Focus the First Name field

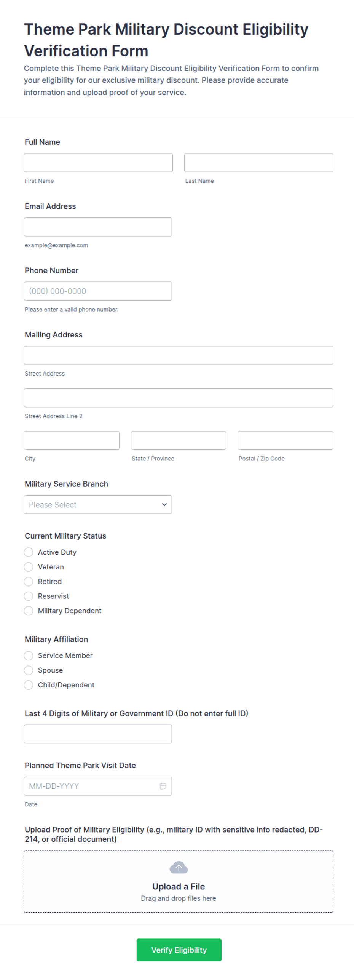coord(98,163)
